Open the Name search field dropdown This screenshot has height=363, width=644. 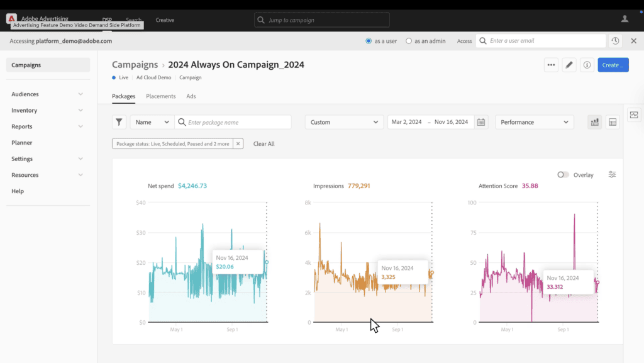click(151, 122)
